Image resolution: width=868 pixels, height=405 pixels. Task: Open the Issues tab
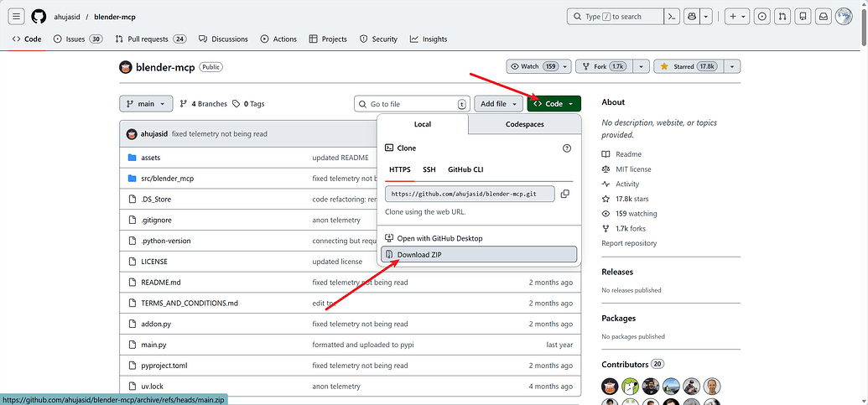click(x=78, y=39)
